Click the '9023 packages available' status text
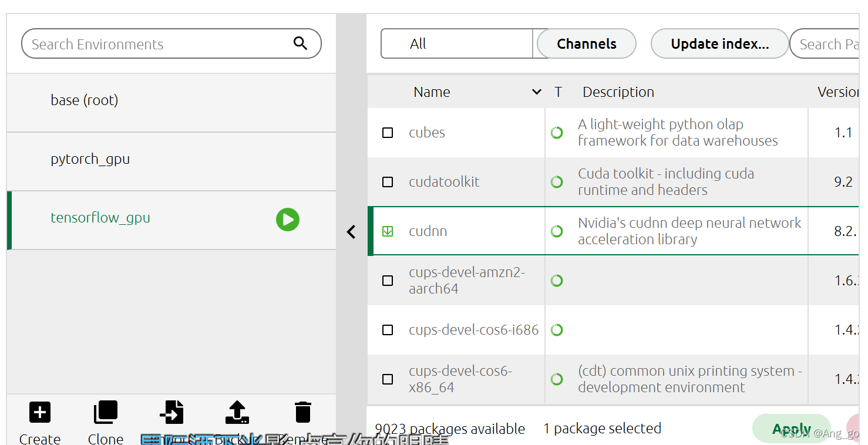 [x=450, y=429]
